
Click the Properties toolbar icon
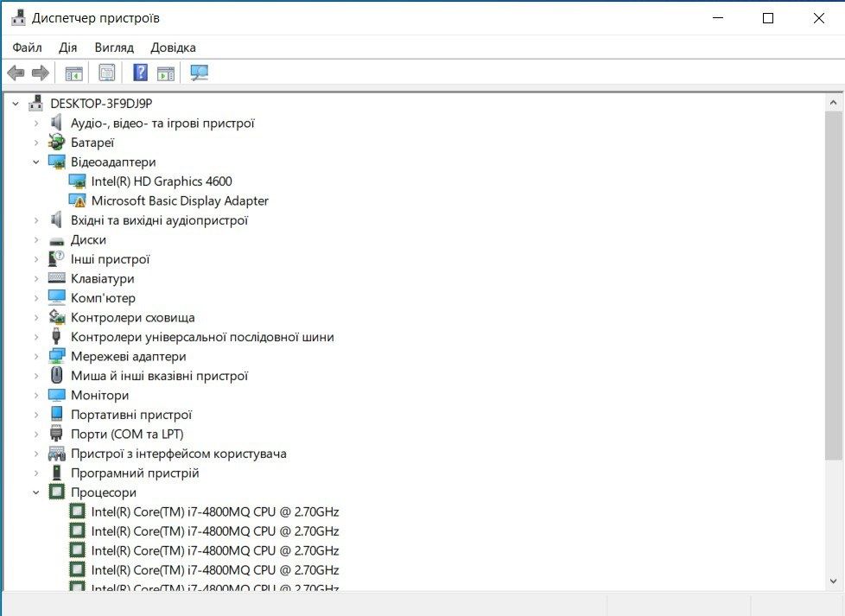106,73
